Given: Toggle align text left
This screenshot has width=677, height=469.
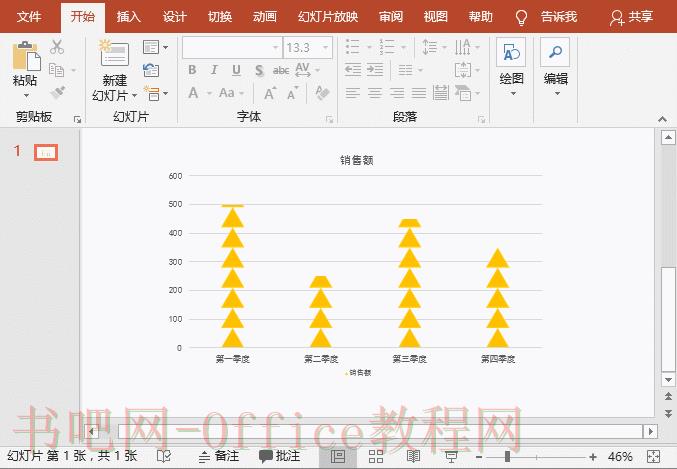Looking at the screenshot, I should pyautogui.click(x=353, y=93).
